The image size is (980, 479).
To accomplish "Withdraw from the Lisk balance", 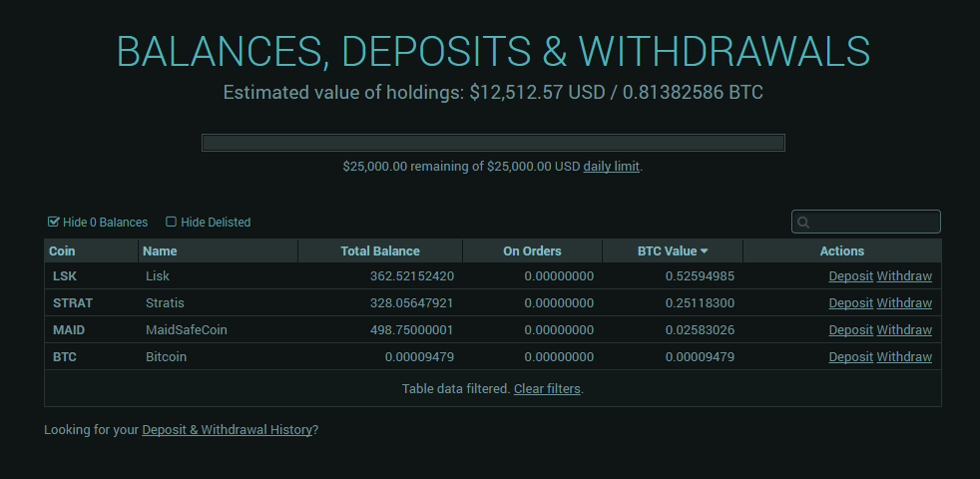I will [x=904, y=276].
